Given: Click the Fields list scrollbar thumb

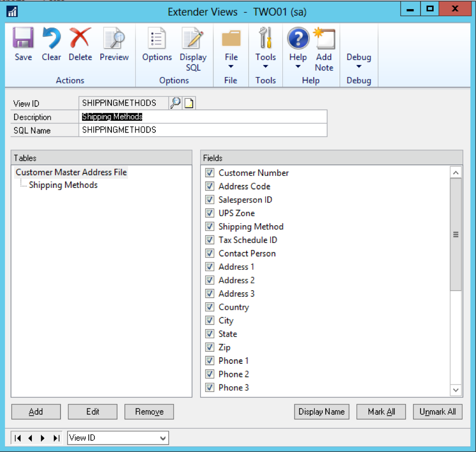Looking at the screenshot, I should click(x=456, y=234).
